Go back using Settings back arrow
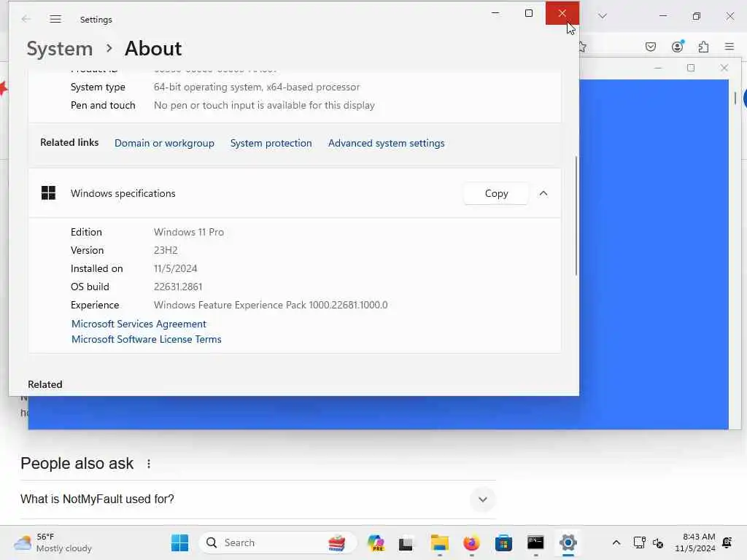Image resolution: width=747 pixels, height=560 pixels. click(x=26, y=19)
